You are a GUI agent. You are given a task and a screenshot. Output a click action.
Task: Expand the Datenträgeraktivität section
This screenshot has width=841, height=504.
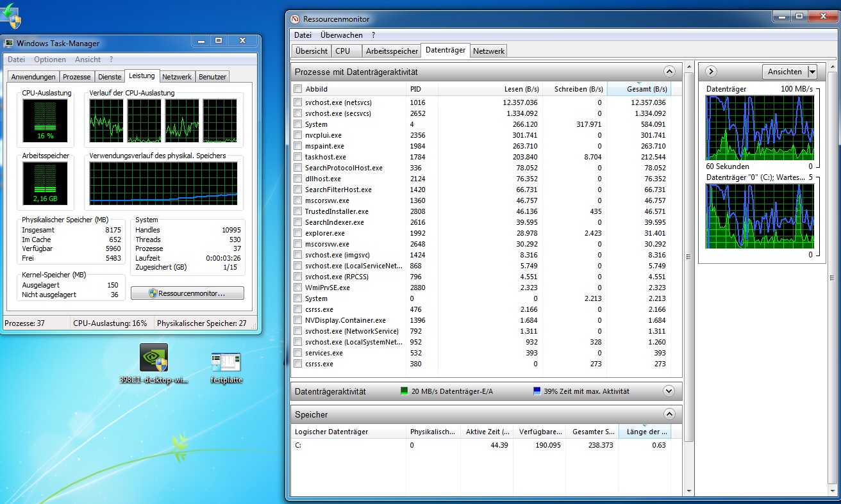(x=669, y=391)
